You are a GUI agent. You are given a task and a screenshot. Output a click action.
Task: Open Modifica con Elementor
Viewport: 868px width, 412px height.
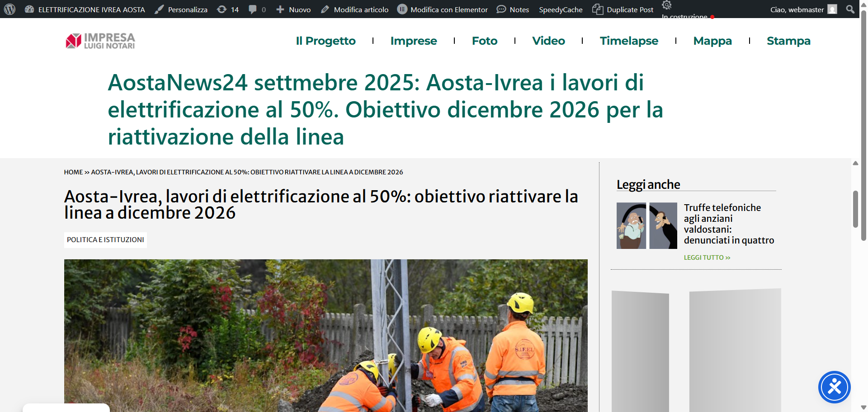(443, 9)
